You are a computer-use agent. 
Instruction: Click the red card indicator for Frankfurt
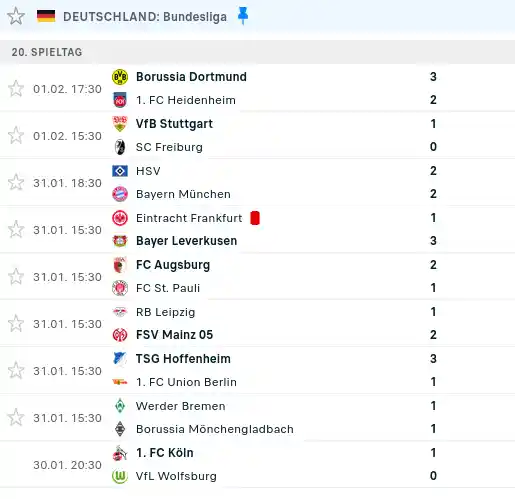point(255,218)
